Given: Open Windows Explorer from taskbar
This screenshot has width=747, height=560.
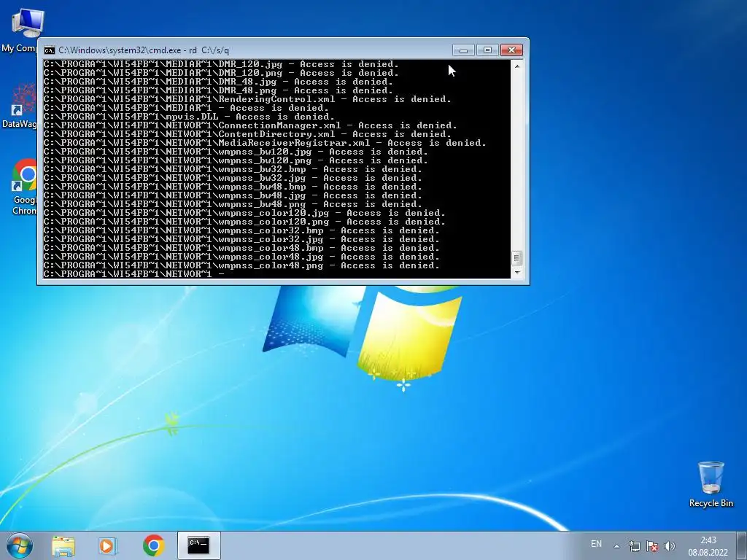Looking at the screenshot, I should pos(63,545).
